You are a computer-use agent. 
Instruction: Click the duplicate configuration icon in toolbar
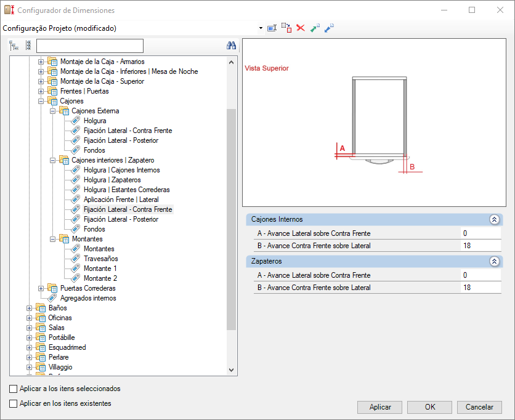click(x=286, y=28)
